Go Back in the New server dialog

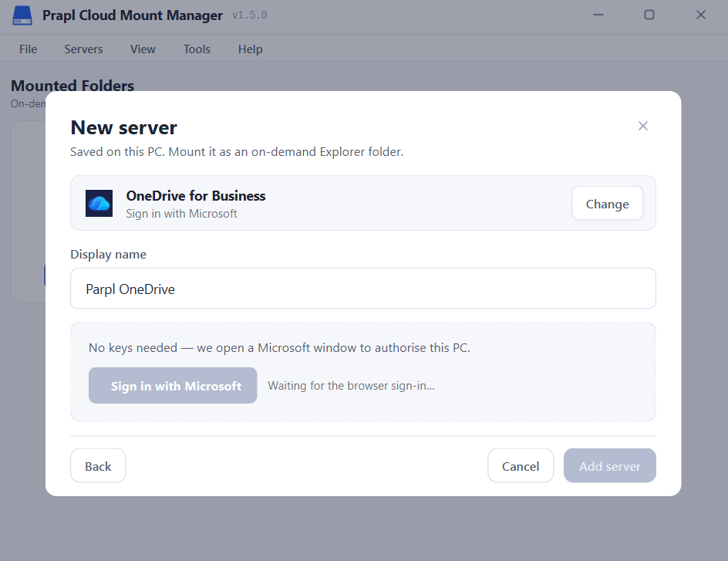[x=98, y=466]
